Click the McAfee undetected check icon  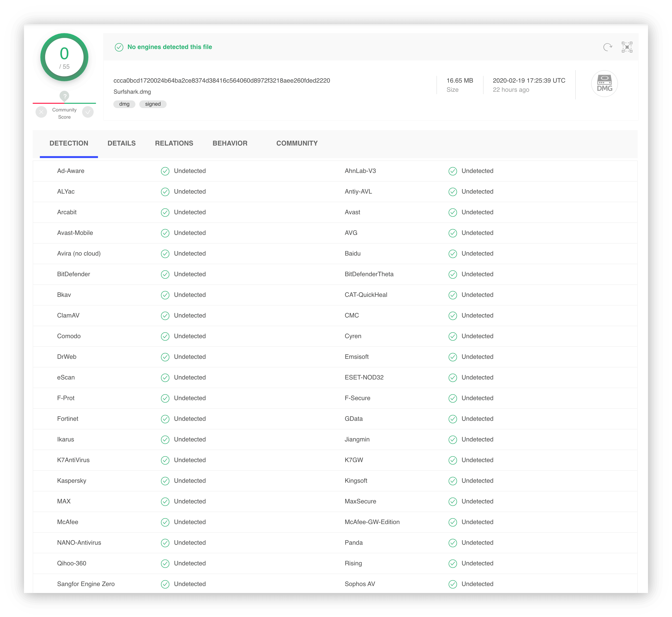tap(165, 522)
